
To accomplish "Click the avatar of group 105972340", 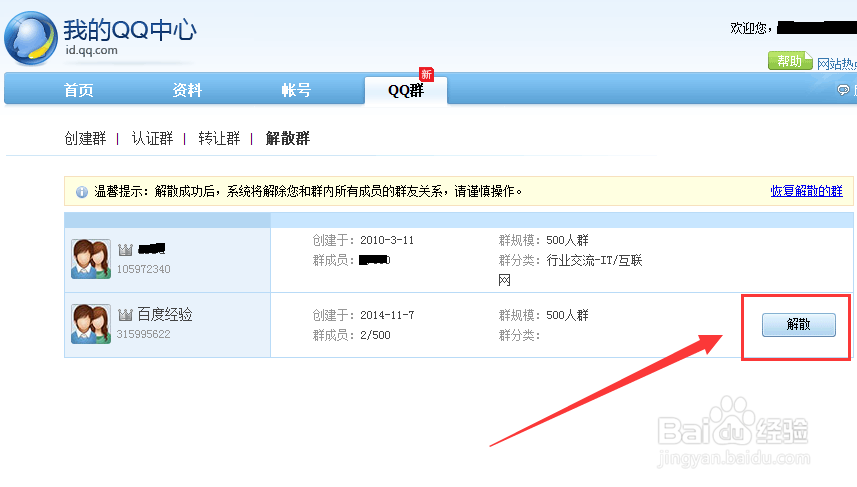I will point(91,259).
